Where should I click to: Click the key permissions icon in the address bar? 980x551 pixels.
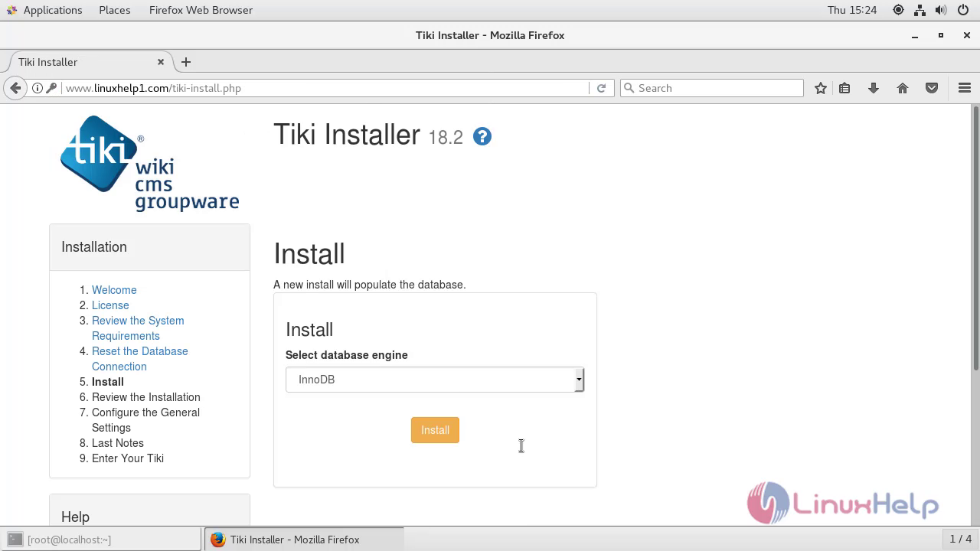tap(51, 88)
